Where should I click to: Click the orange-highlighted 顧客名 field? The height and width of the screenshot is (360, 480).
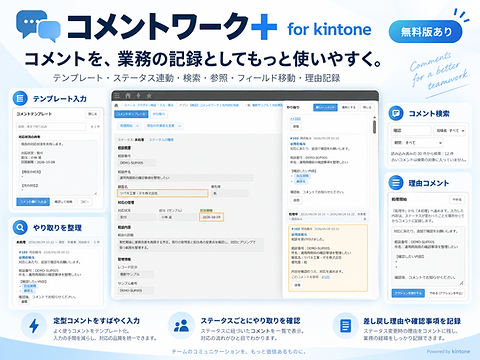[163, 193]
